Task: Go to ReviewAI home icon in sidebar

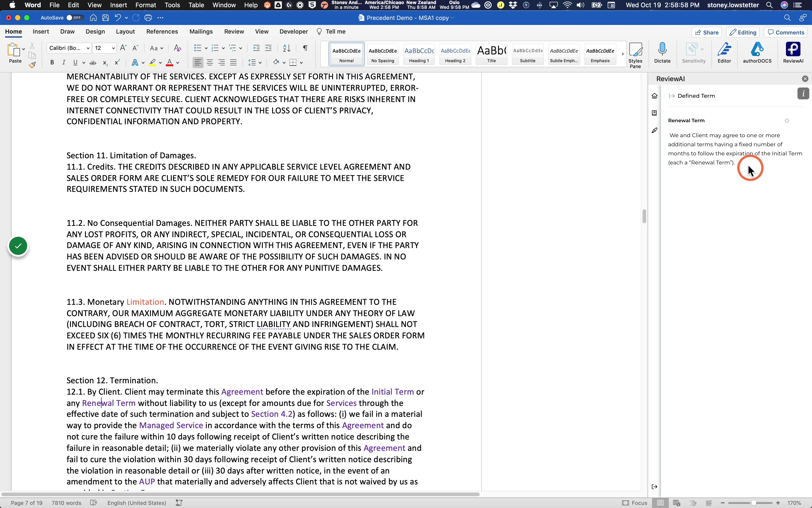Action: coord(655,96)
